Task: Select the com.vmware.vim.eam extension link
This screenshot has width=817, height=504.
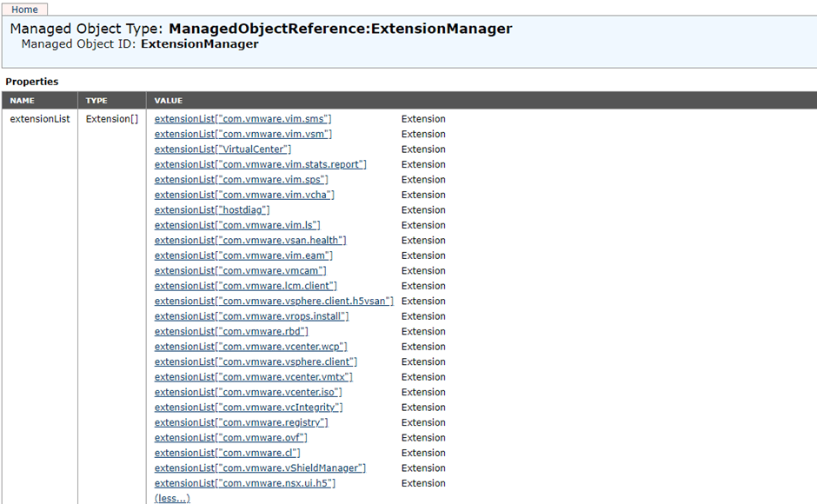Action: coord(243,255)
